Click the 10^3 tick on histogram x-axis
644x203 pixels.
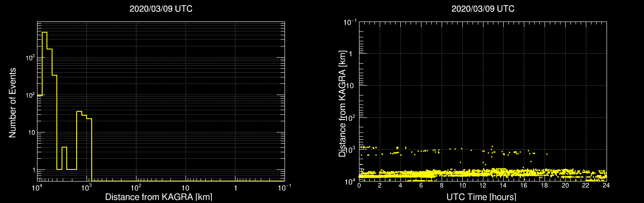pyautogui.click(x=87, y=188)
